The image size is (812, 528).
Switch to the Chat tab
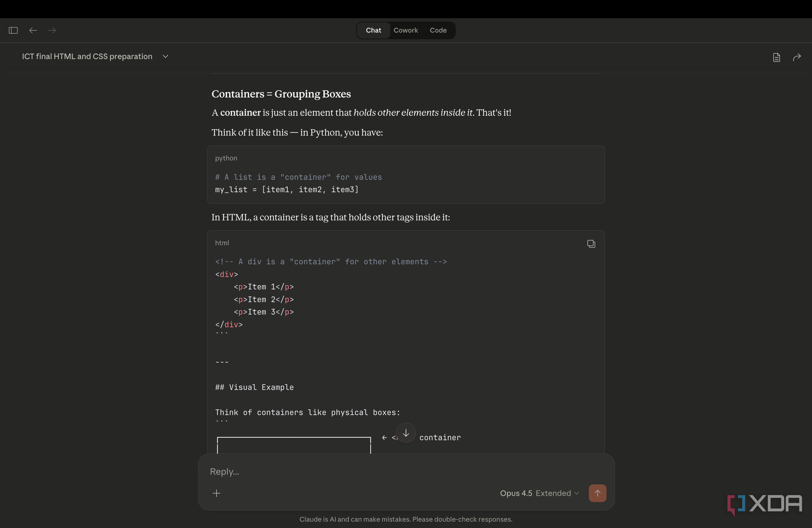(x=373, y=30)
